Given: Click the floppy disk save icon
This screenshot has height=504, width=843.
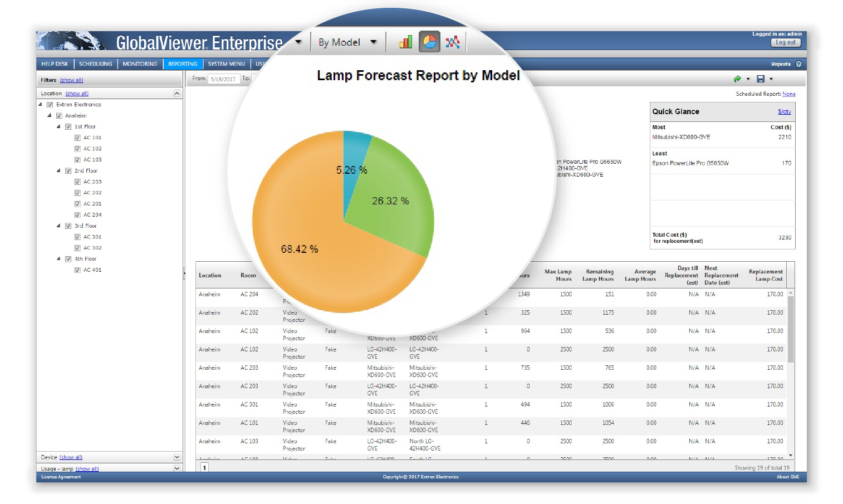Looking at the screenshot, I should tap(761, 79).
